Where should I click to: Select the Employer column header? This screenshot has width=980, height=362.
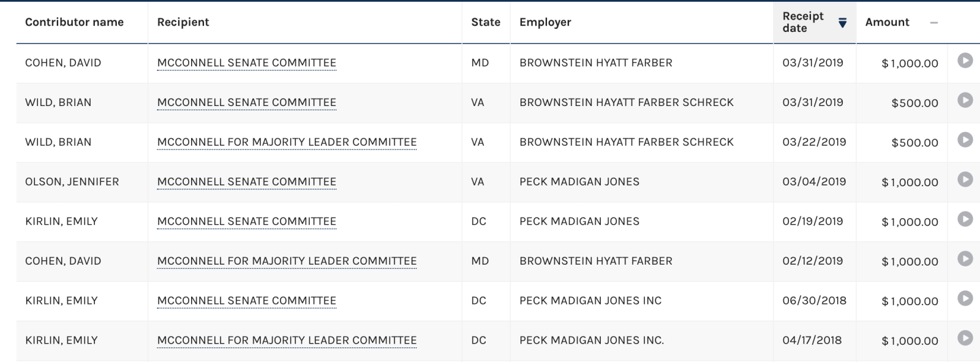point(545,22)
